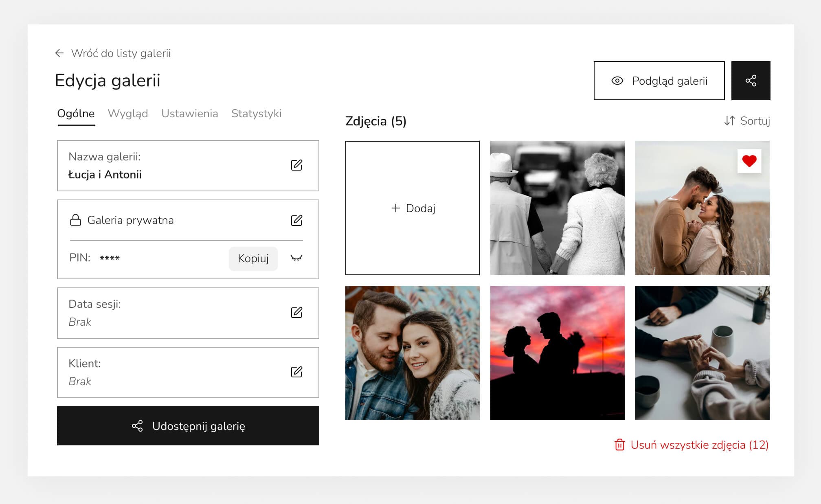This screenshot has width=821, height=504.
Task: Open Podgląd galerii preview
Action: 659,81
